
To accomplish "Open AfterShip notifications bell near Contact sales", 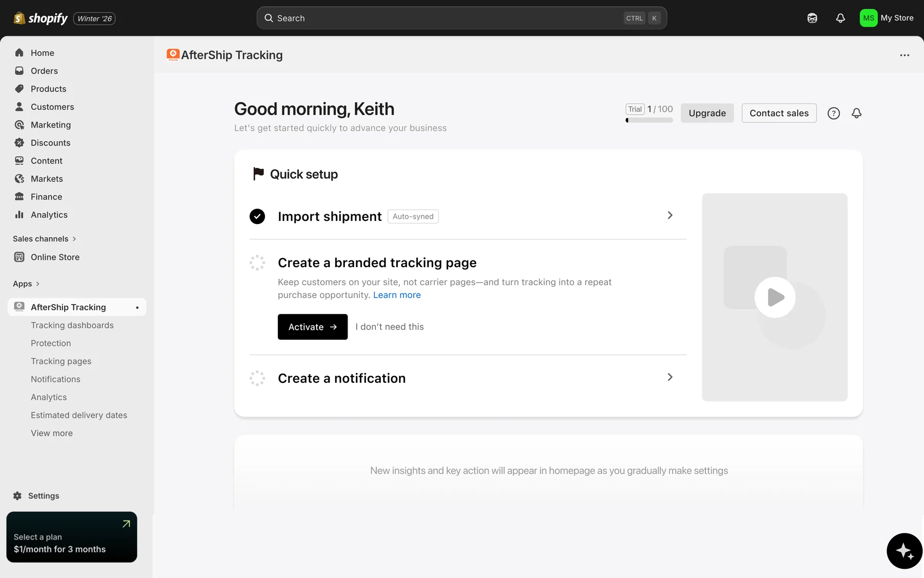I will pyautogui.click(x=856, y=113).
